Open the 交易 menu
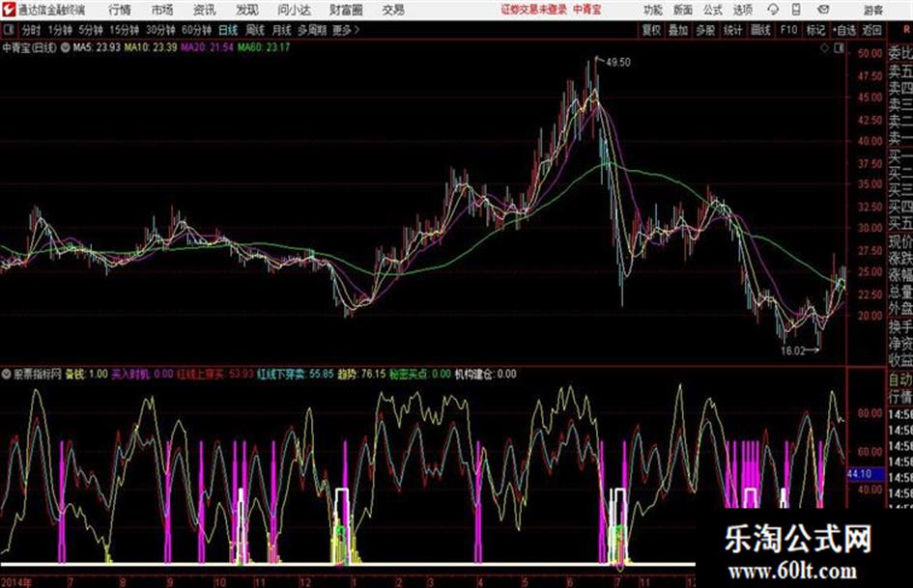 [393, 10]
